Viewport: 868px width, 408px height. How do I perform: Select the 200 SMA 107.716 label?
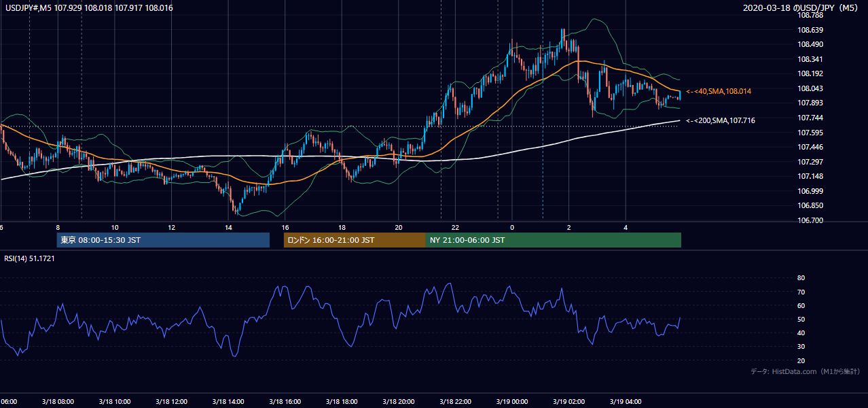pos(721,120)
